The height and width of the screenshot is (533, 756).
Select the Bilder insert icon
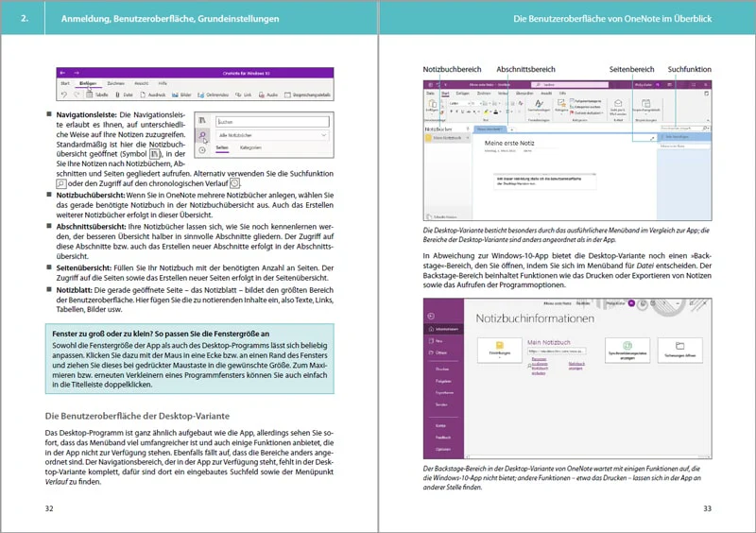click(176, 95)
